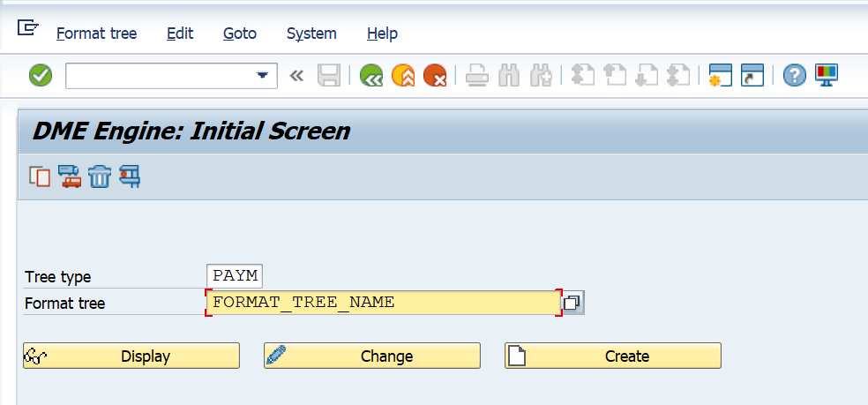Viewport: 868px width, 405px height.
Task: Open the Help menu
Action: 382,34
